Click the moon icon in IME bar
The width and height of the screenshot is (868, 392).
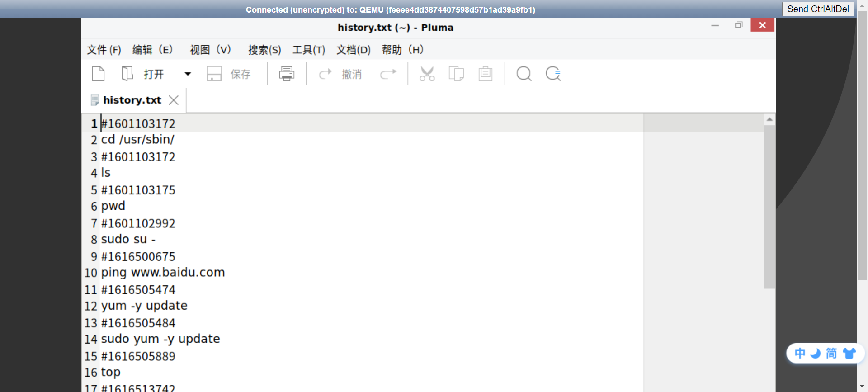[816, 353]
